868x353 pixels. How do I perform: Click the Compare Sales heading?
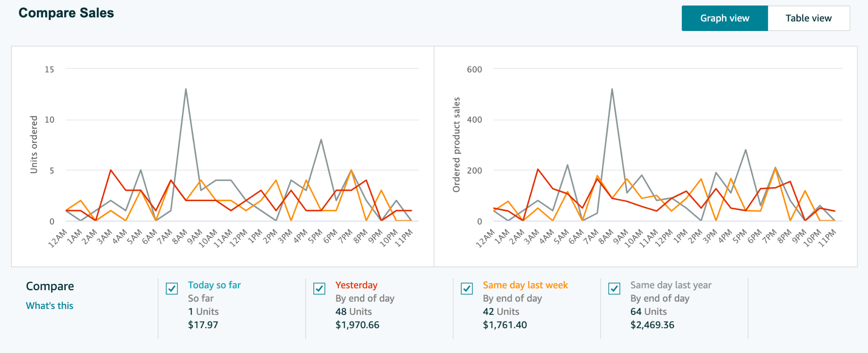point(66,13)
